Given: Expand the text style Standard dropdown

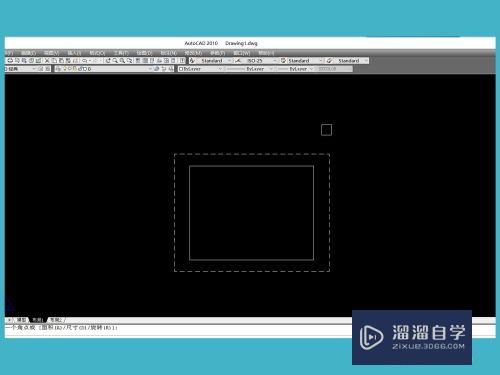Looking at the screenshot, I should [229, 61].
